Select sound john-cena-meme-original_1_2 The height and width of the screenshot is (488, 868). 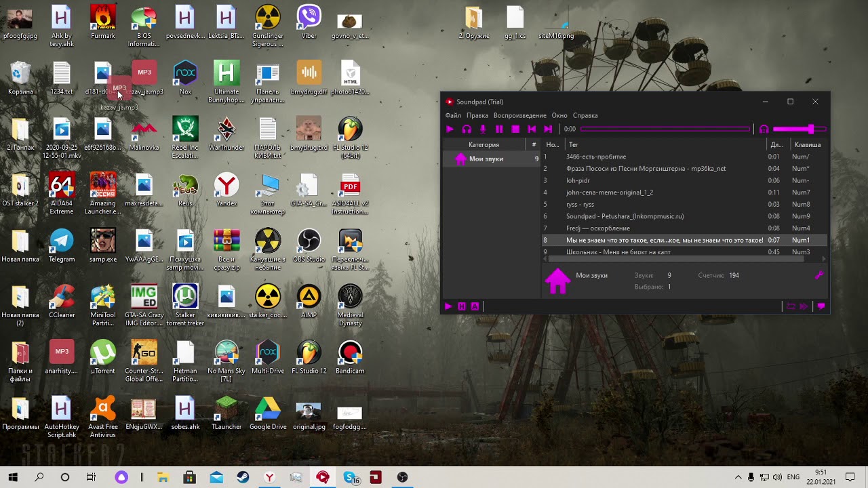[x=684, y=192]
